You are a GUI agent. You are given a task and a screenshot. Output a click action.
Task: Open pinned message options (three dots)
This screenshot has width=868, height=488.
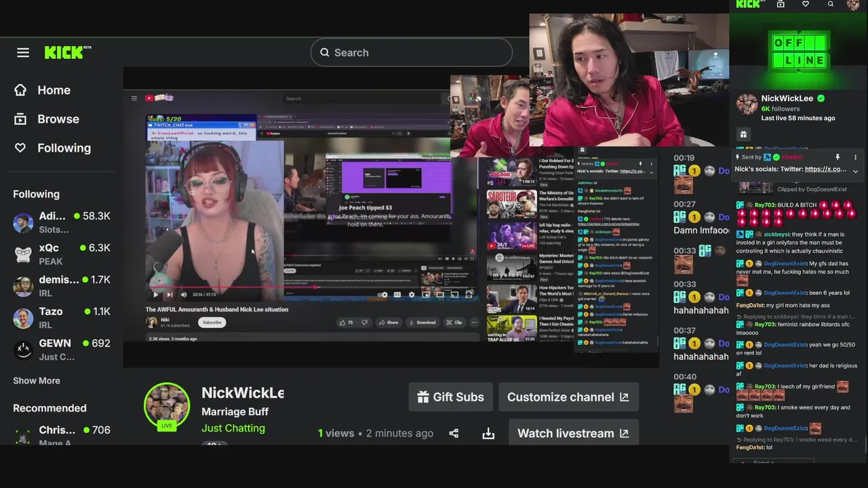(x=855, y=157)
